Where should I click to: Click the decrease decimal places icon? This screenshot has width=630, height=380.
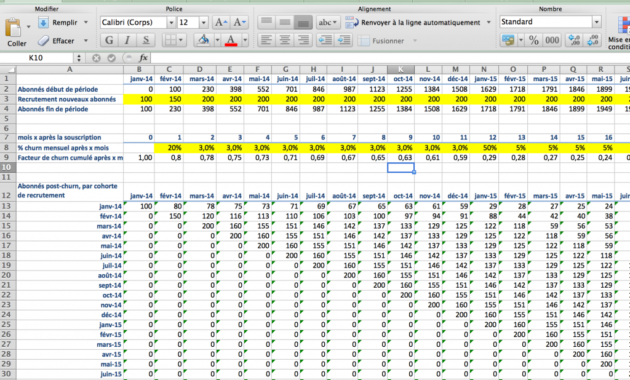(593, 40)
